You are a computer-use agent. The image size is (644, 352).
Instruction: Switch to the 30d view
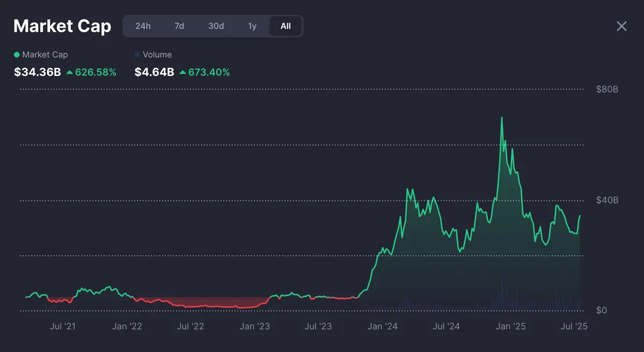pyautogui.click(x=215, y=26)
